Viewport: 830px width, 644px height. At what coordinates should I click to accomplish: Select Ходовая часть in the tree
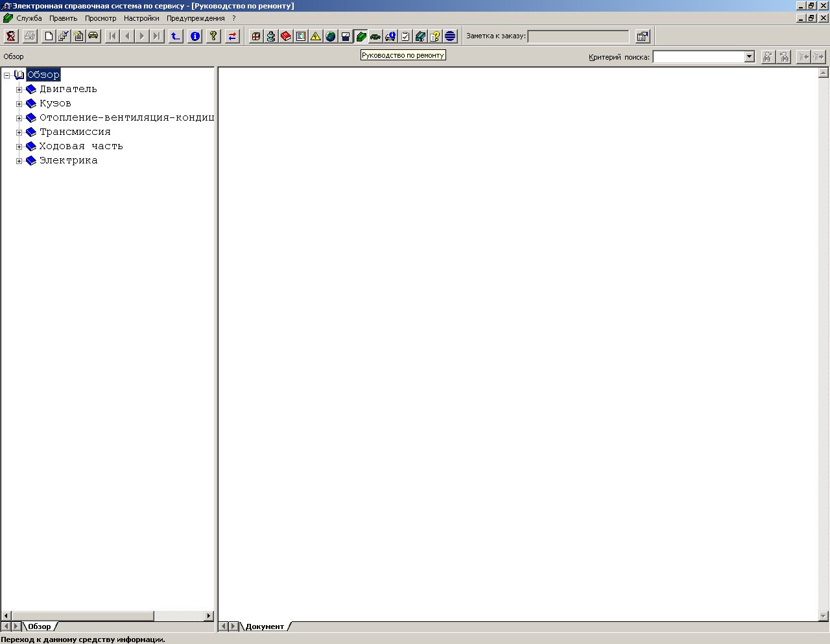click(x=81, y=146)
